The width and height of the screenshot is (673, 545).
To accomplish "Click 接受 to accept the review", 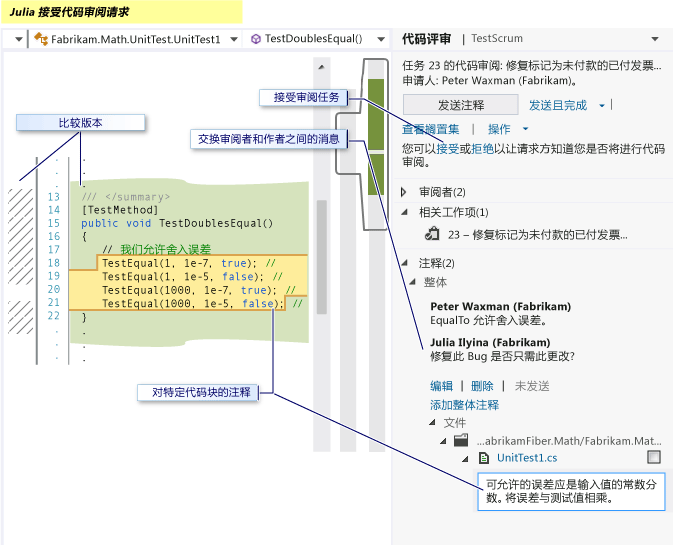I will coord(448,149).
